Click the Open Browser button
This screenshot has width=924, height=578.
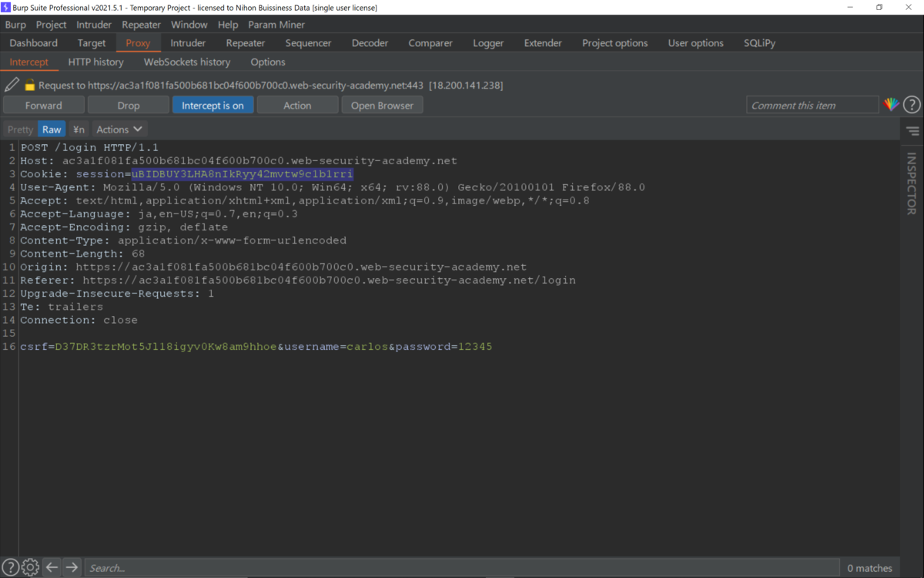(x=382, y=106)
